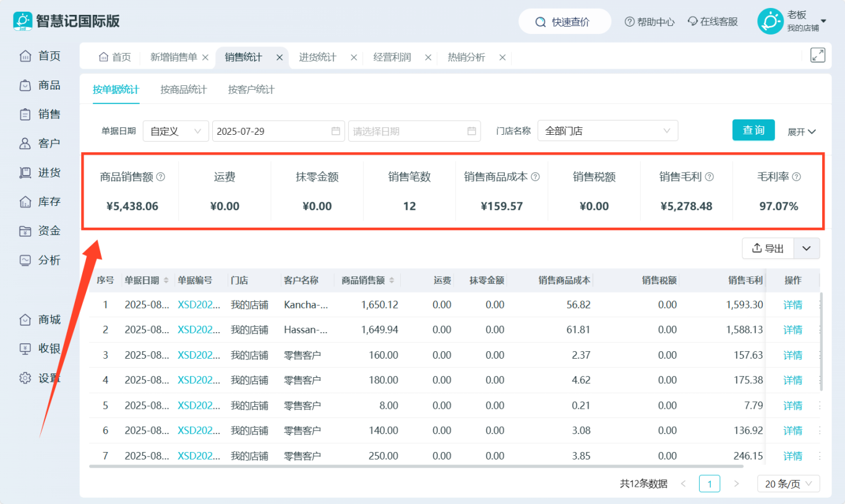The image size is (845, 504).
Task: Open 客户 in the left sidebar
Action: pos(40,143)
